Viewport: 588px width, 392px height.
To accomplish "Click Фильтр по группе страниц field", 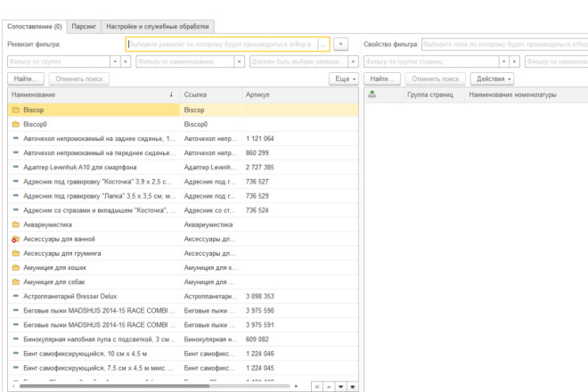I will pos(431,61).
